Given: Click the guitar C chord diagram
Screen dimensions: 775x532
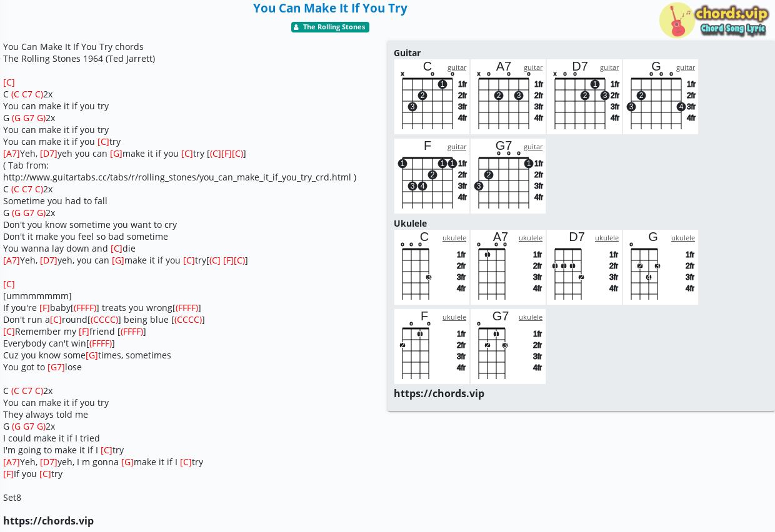Looking at the screenshot, I should [432, 97].
